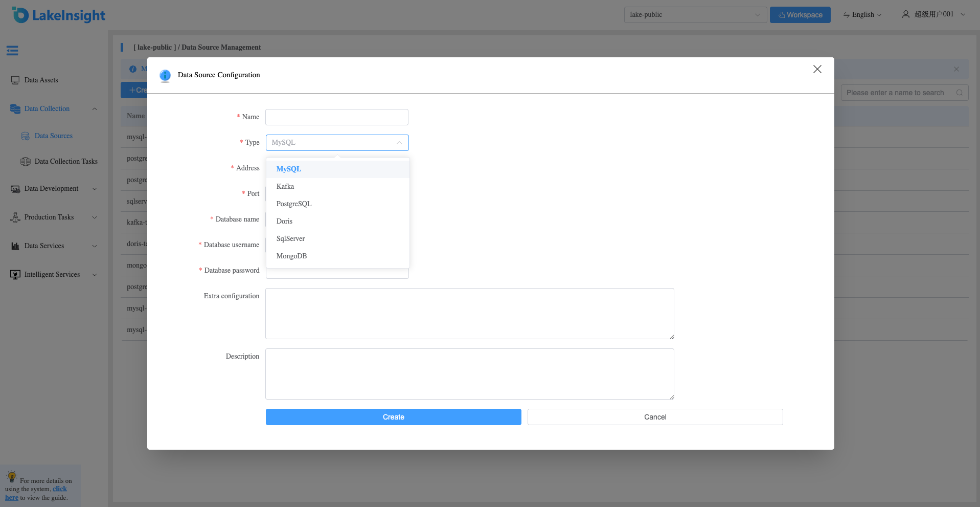The height and width of the screenshot is (507, 980).
Task: Click the Production Tasks icon
Action: tap(15, 217)
